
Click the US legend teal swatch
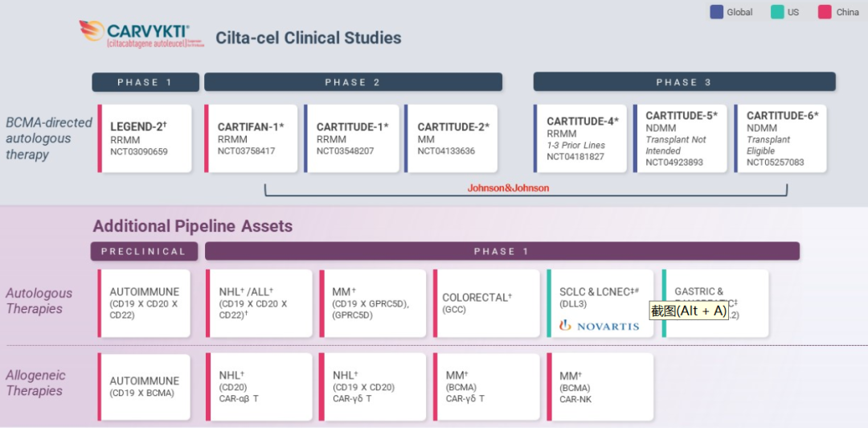click(777, 12)
